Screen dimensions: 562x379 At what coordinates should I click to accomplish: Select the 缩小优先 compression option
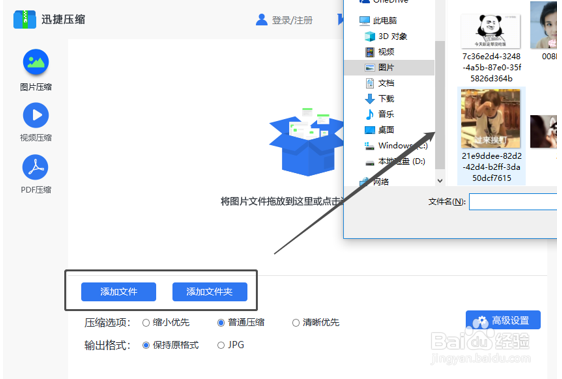166,322
